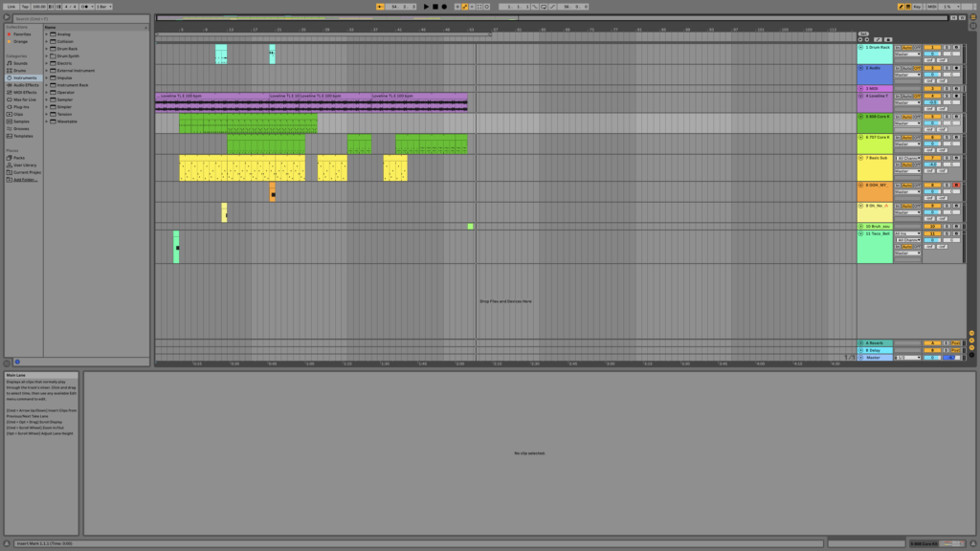Click the Tap tempo button

(26, 7)
